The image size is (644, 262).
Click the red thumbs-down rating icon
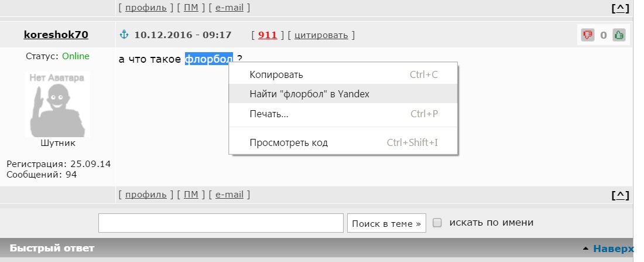(588, 35)
